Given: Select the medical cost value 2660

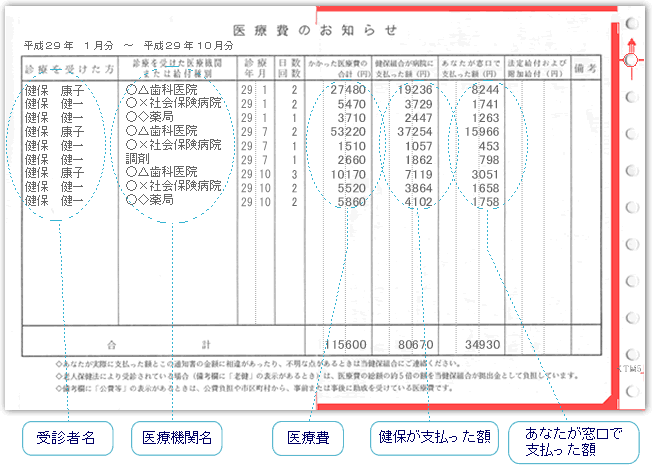Looking at the screenshot, I should (x=351, y=160).
